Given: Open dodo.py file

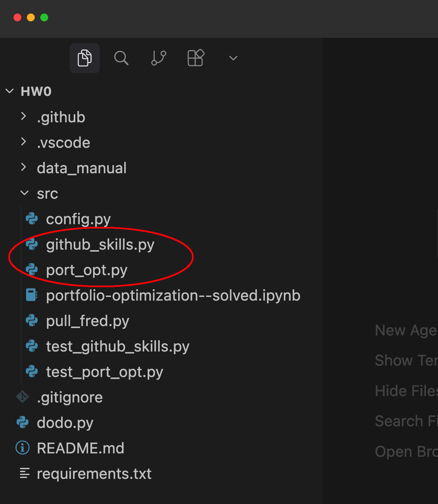Looking at the screenshot, I should tap(65, 423).
